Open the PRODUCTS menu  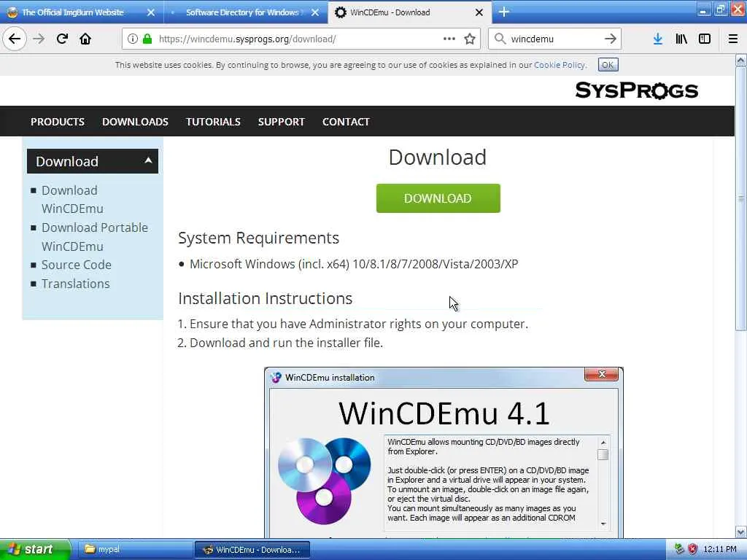58,122
